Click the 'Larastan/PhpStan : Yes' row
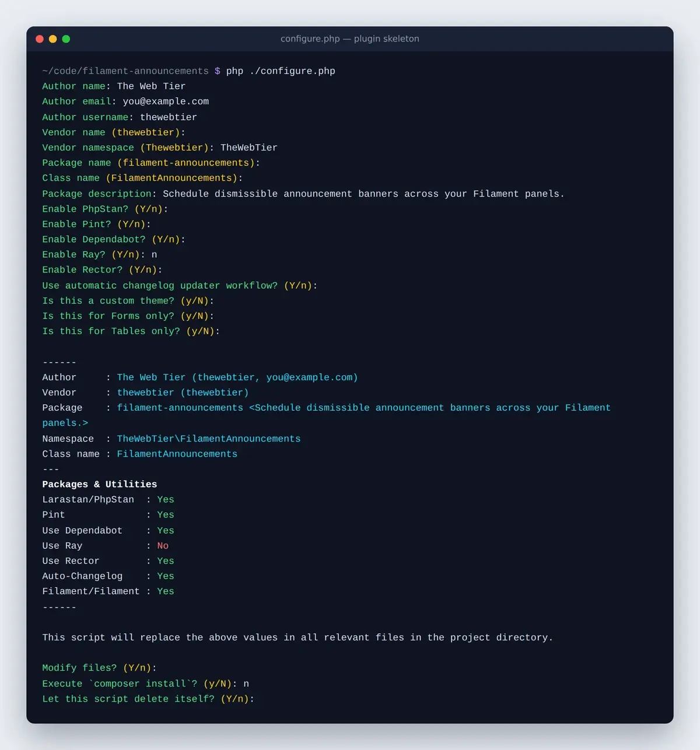This screenshot has height=750, width=700. click(108, 500)
